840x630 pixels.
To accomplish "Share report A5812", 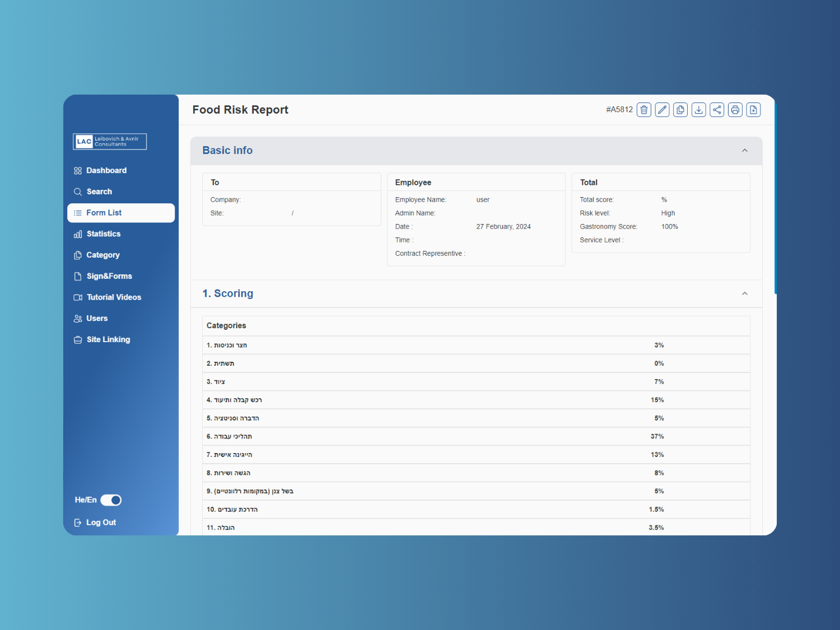I will (x=717, y=109).
